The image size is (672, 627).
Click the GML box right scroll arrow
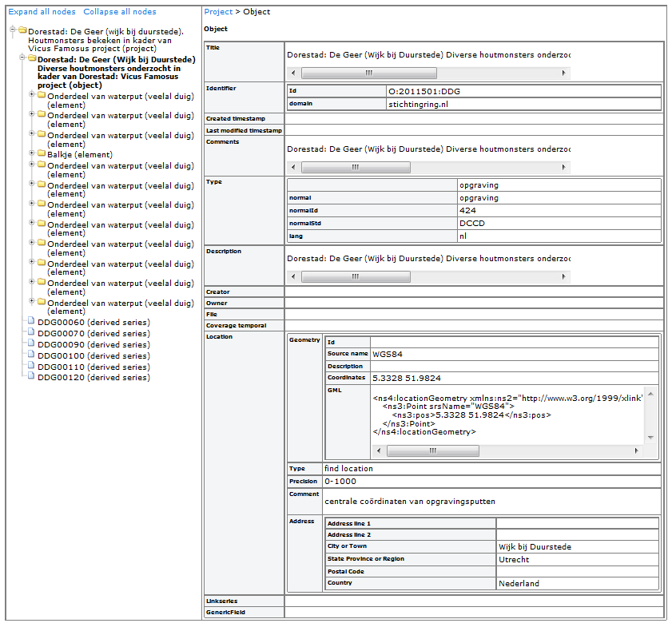pos(636,450)
